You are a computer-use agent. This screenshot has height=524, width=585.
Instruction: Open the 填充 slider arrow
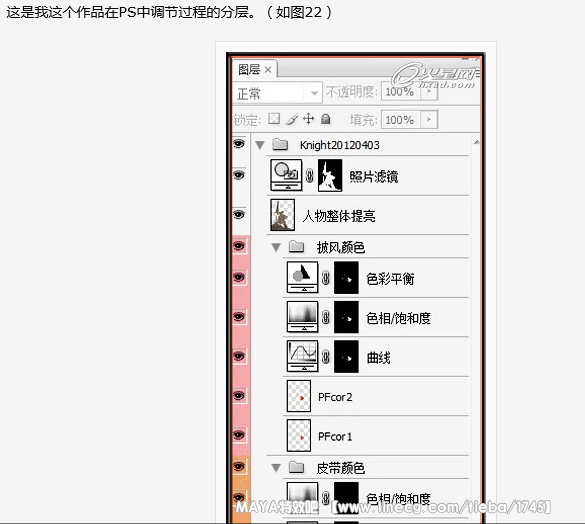(x=429, y=120)
